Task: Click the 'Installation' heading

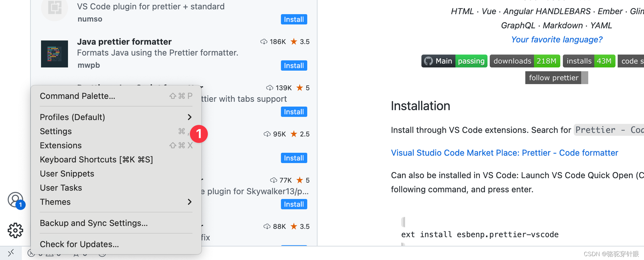Action: [421, 106]
